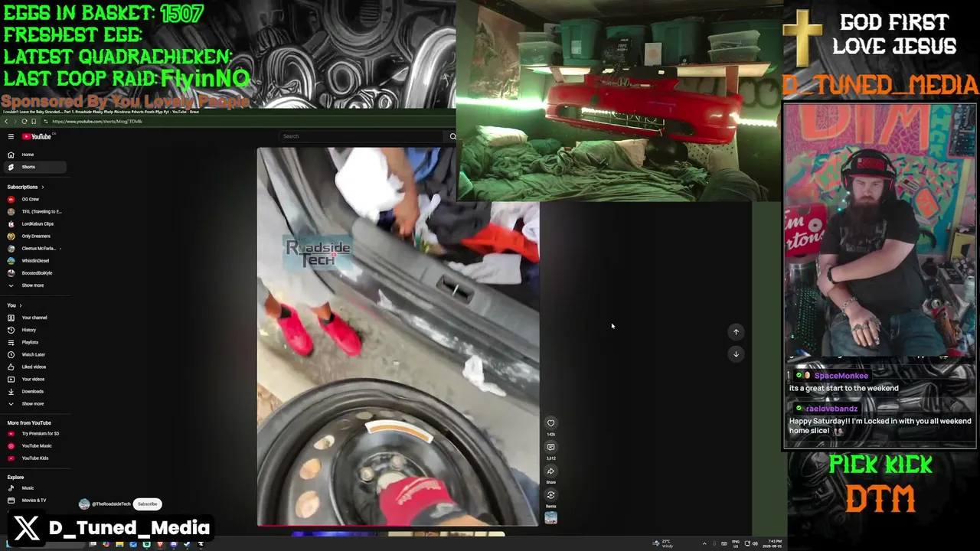Open Movies & TV under Explore
Image resolution: width=980 pixels, height=551 pixels.
[x=36, y=500]
